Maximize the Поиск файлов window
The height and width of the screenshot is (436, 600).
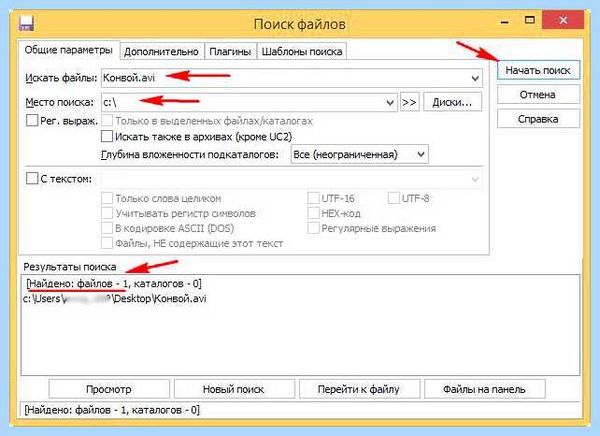tap(530, 20)
